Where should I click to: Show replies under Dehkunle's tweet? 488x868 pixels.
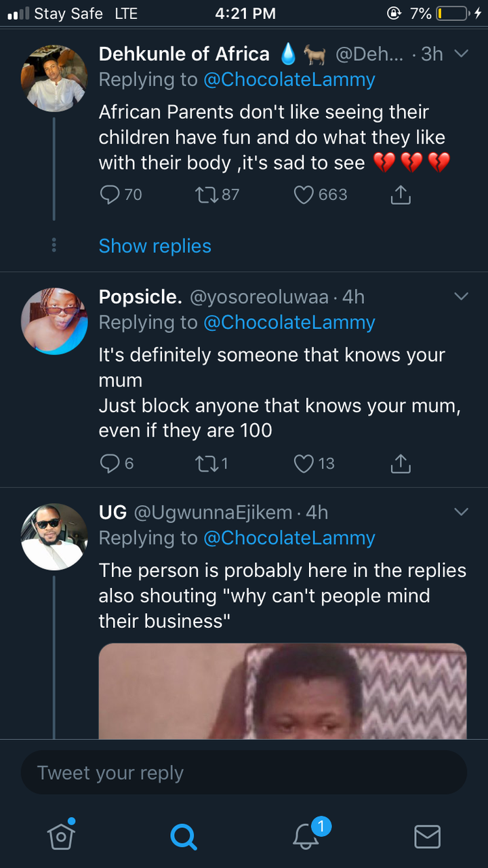click(155, 246)
